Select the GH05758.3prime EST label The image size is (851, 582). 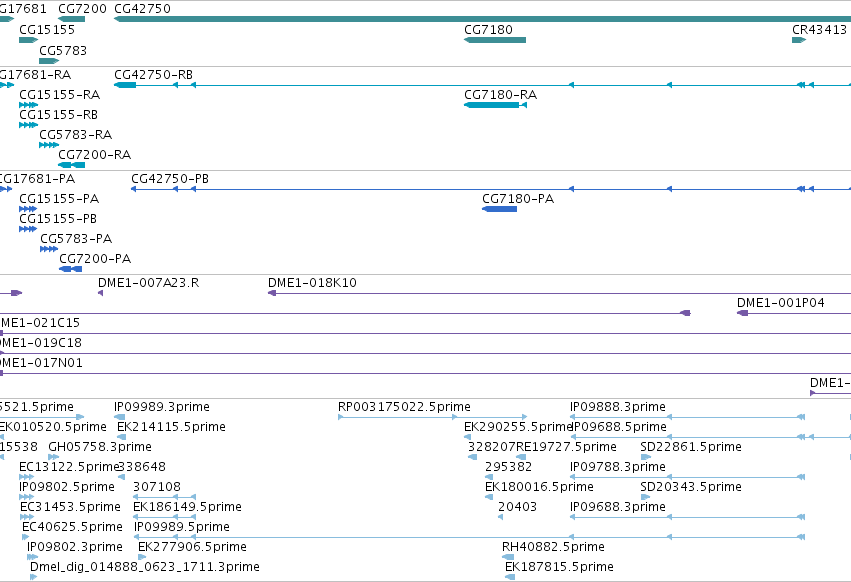click(x=100, y=447)
